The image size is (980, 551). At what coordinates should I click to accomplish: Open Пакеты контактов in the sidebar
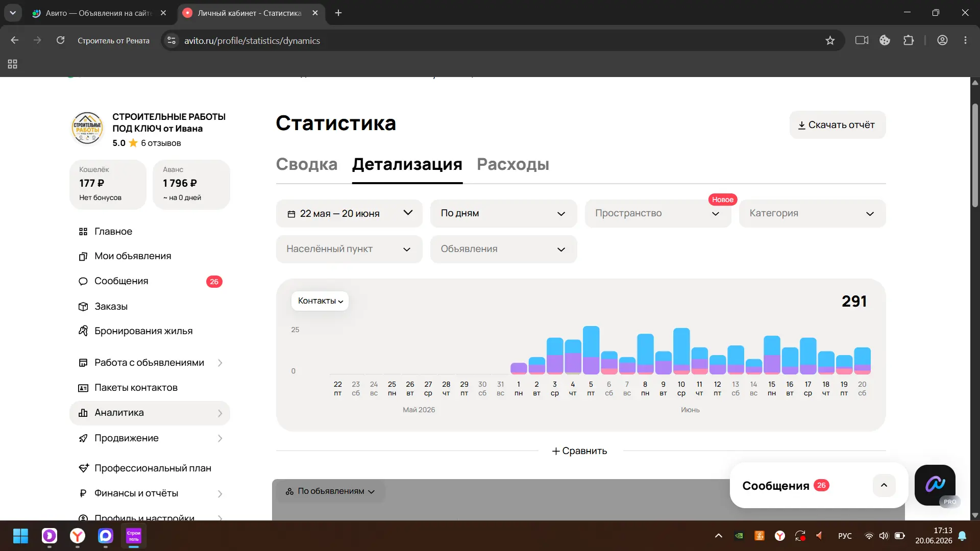[136, 388]
